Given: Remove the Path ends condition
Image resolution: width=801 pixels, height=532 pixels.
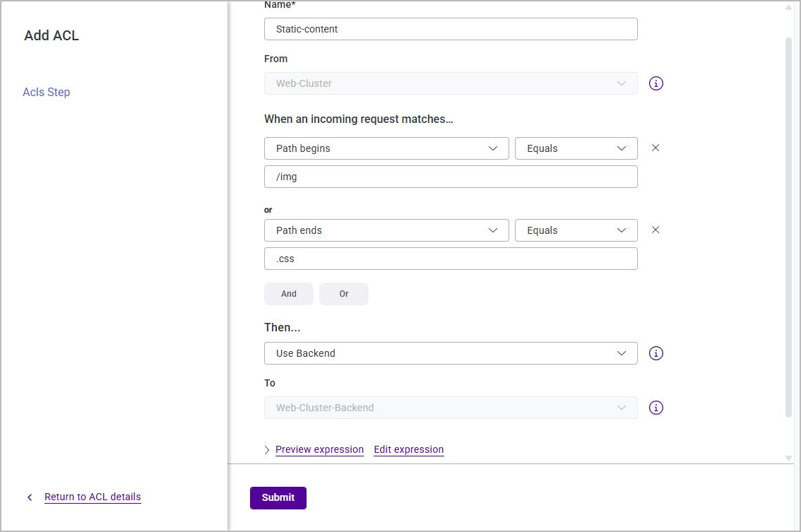Looking at the screenshot, I should (655, 230).
